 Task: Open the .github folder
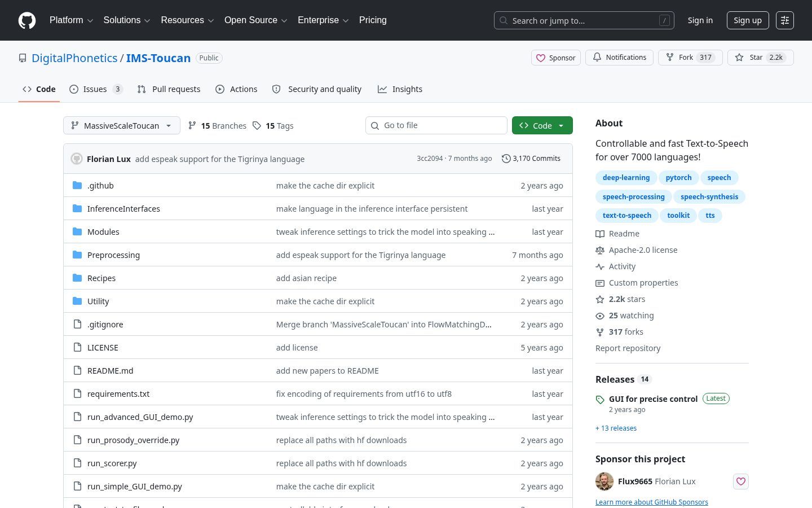(x=100, y=185)
